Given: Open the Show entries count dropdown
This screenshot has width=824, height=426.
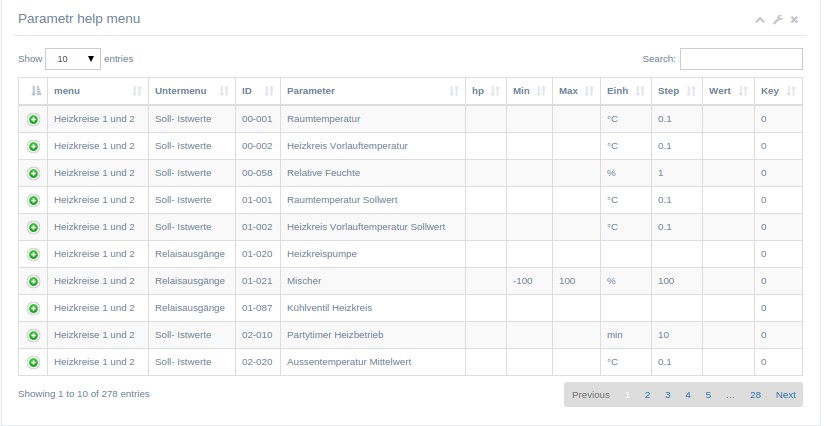Looking at the screenshot, I should pos(73,59).
